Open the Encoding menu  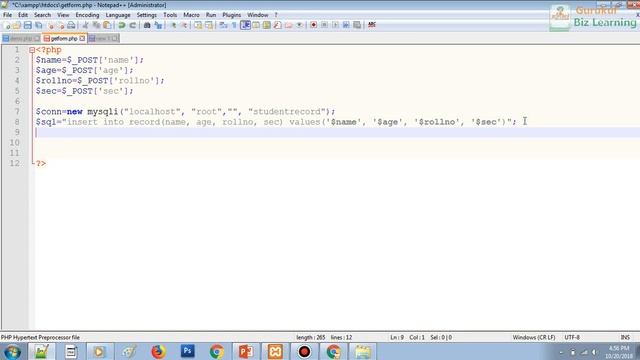[87, 15]
